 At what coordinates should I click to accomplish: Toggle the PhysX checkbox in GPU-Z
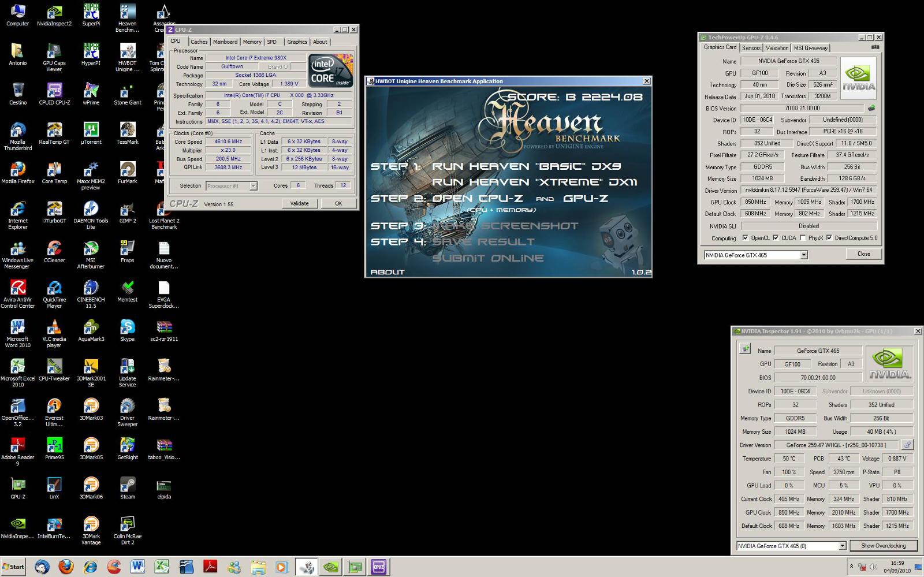[x=803, y=237]
